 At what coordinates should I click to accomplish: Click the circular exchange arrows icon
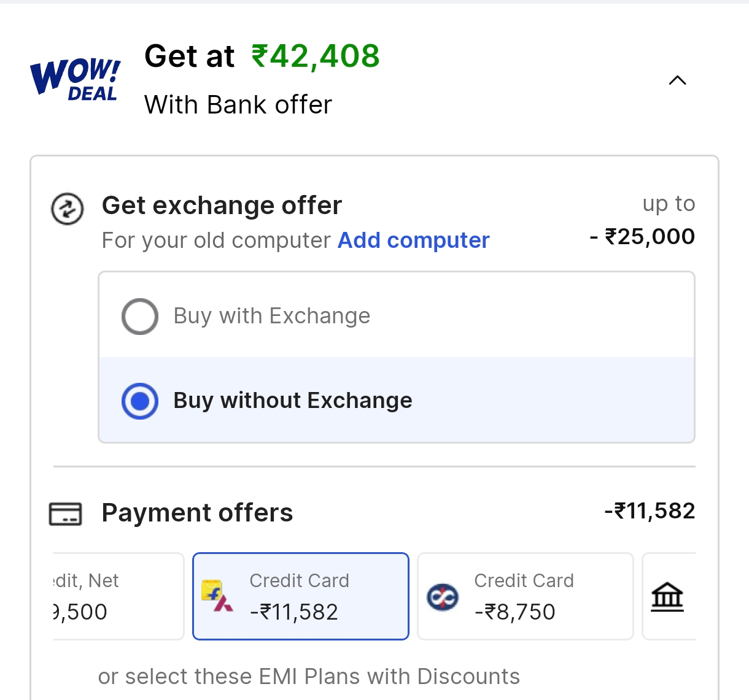point(67,209)
